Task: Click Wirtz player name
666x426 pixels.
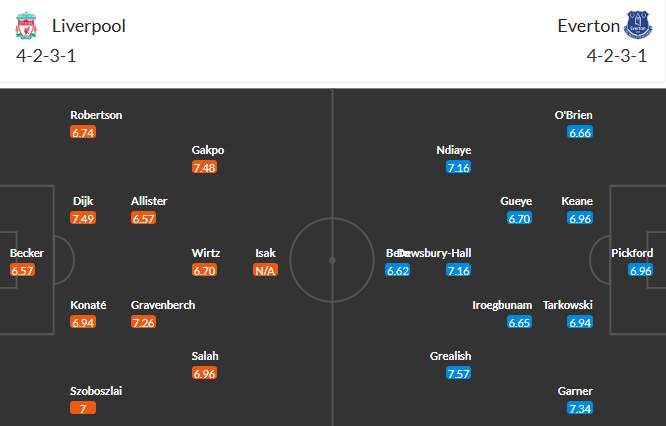Action: (x=206, y=253)
